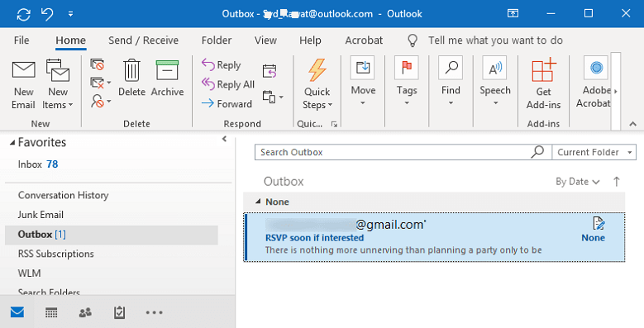Collapse the None message group
Viewport: 644px width, 328px height.
(258, 202)
